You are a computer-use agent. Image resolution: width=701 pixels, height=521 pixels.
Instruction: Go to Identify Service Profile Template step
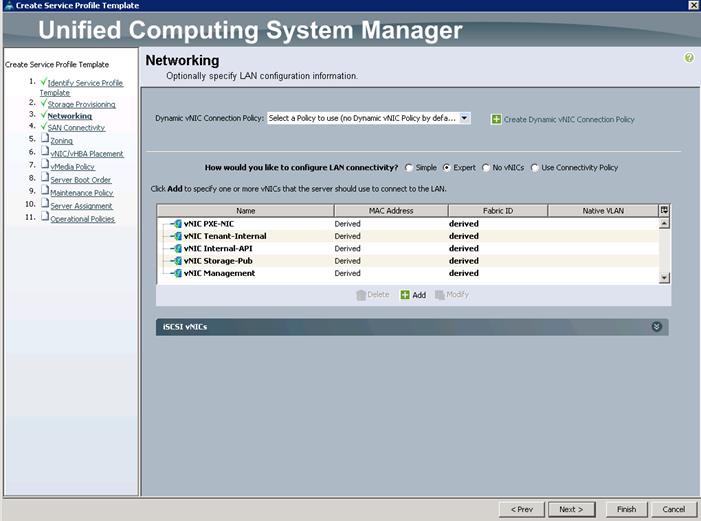(81, 88)
